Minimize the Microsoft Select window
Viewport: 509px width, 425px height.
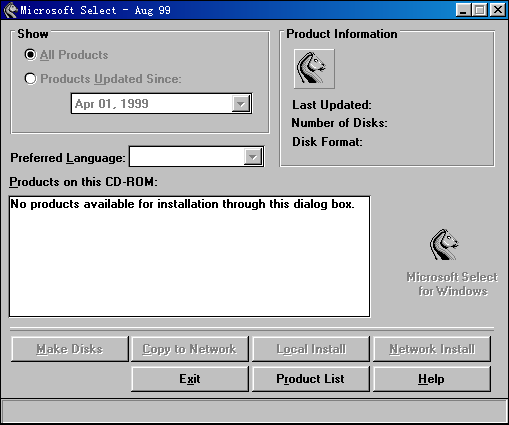pyautogui.click(x=463, y=10)
